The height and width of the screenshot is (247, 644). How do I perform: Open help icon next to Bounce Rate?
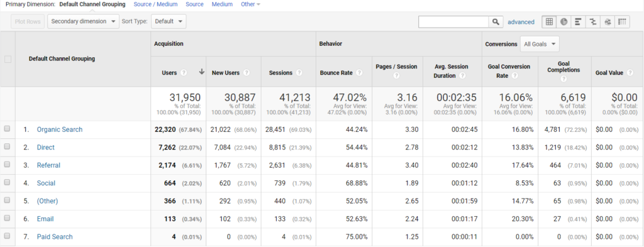[359, 73]
